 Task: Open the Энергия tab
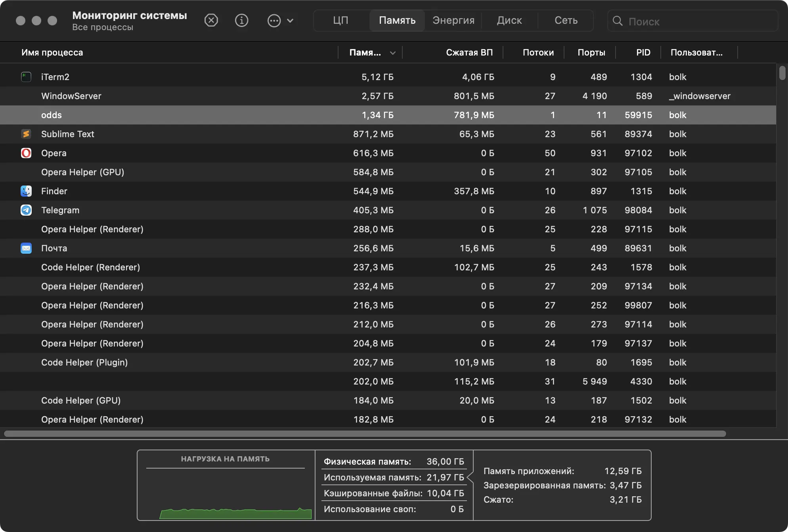[453, 21]
